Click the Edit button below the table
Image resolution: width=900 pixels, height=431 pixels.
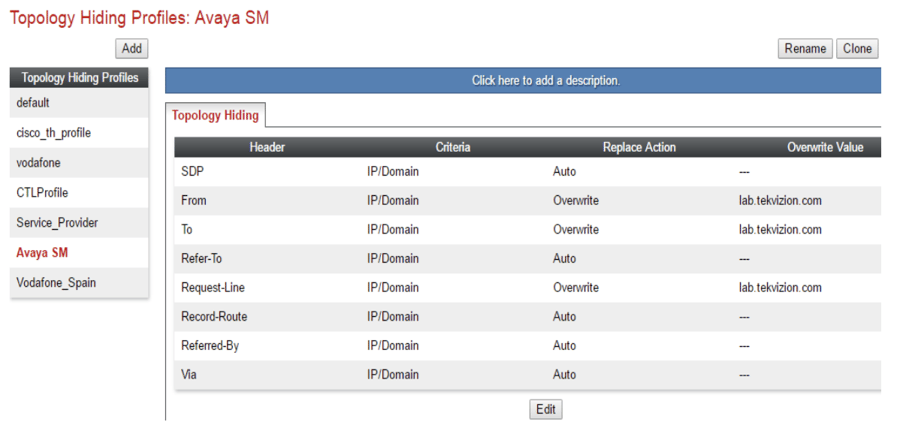pos(546,410)
